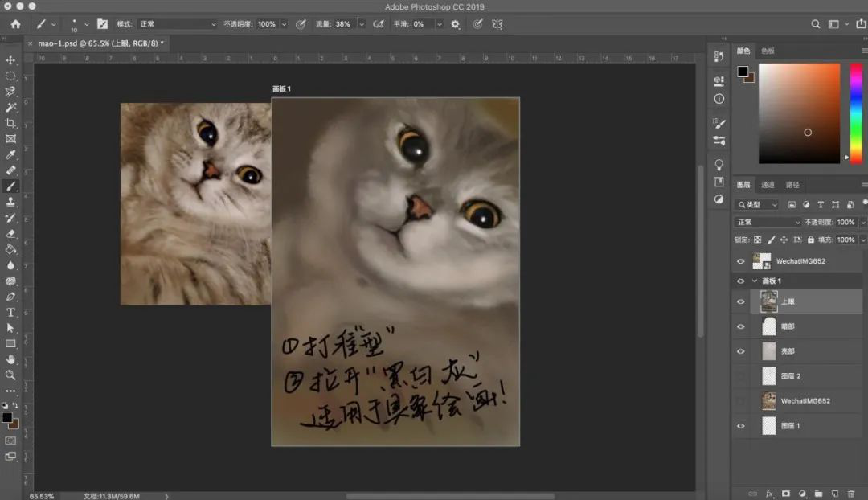868x500 pixels.
Task: Switch to the 通道 tab
Action: click(768, 185)
